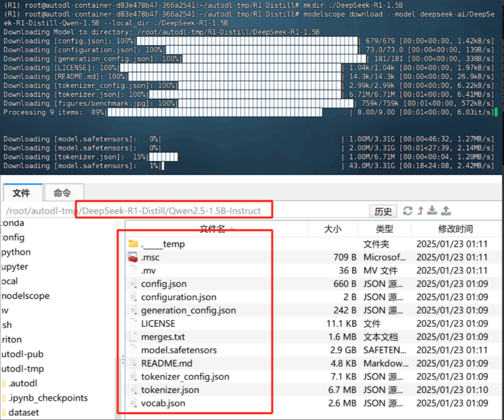
Task: Click the Markdow... type cell
Action: click(386, 363)
